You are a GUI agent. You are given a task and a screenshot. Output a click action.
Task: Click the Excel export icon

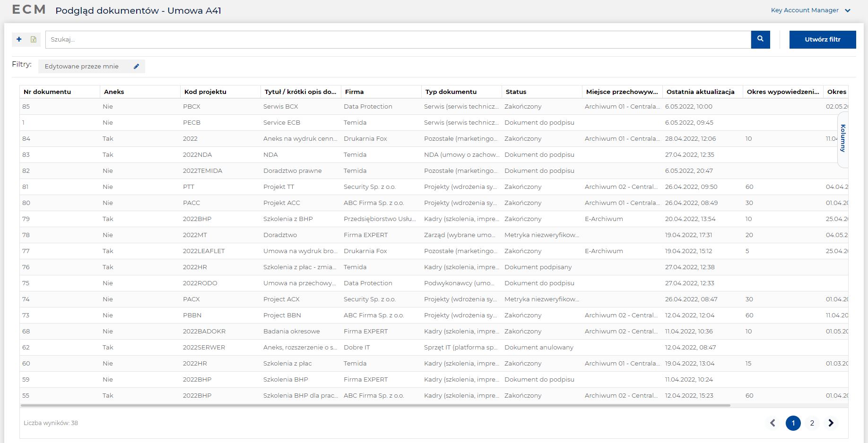click(x=34, y=39)
